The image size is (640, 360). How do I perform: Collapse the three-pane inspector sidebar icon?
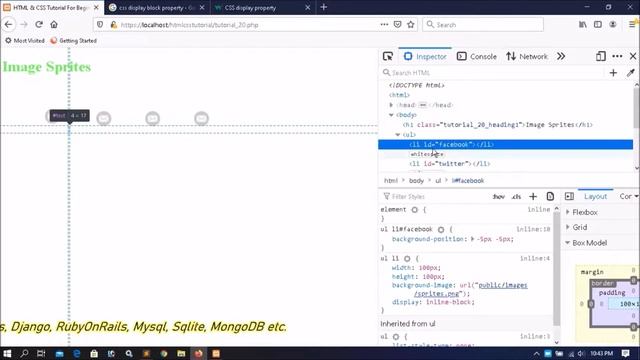(x=569, y=196)
